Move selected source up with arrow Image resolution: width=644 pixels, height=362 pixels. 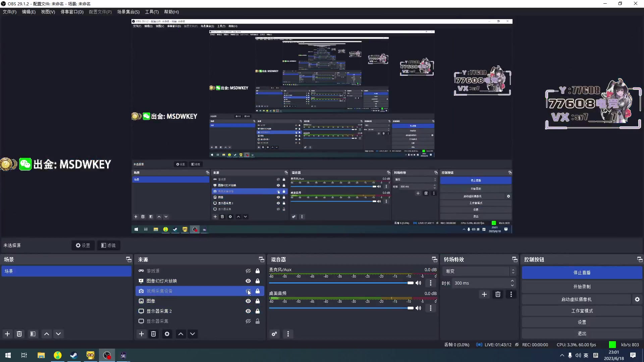(x=180, y=334)
